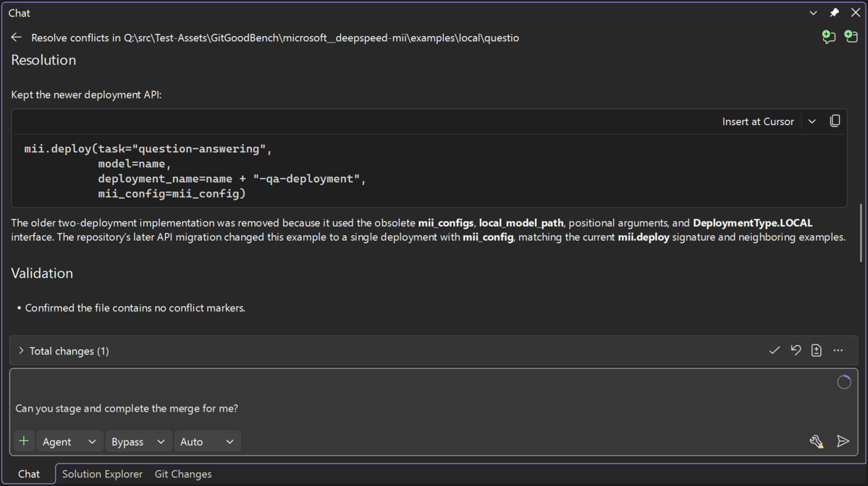The width and height of the screenshot is (868, 486).
Task: Open the Agent mode dropdown
Action: [69, 441]
